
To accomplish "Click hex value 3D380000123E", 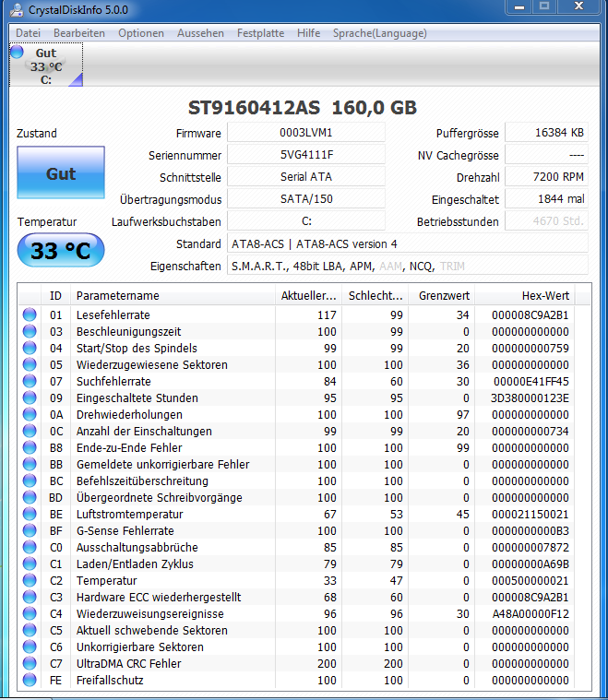I will (x=530, y=397).
